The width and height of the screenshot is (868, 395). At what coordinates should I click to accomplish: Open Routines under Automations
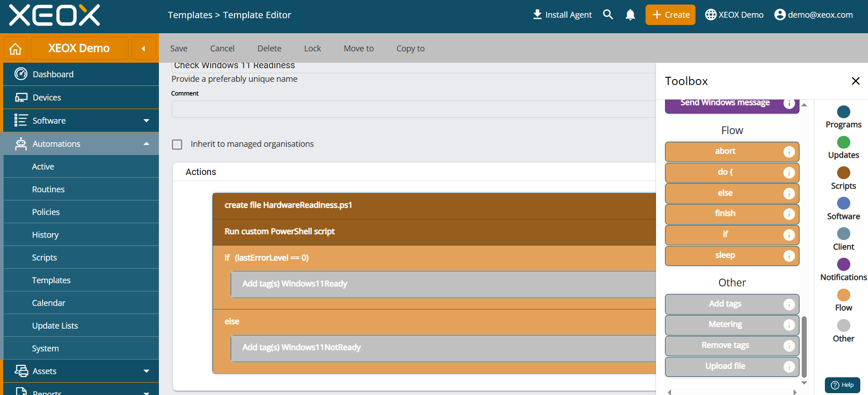pyautogui.click(x=81, y=189)
